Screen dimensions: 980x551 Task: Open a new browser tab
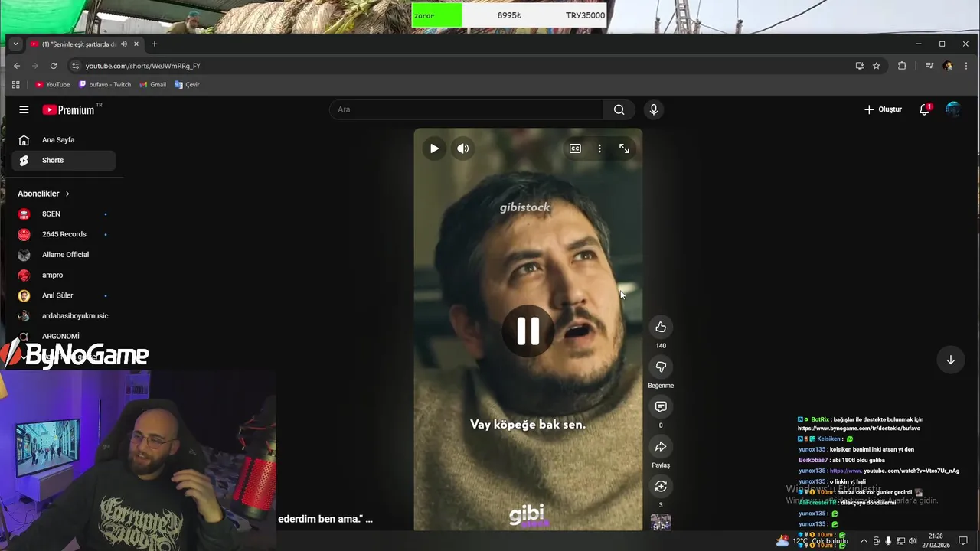(x=155, y=44)
